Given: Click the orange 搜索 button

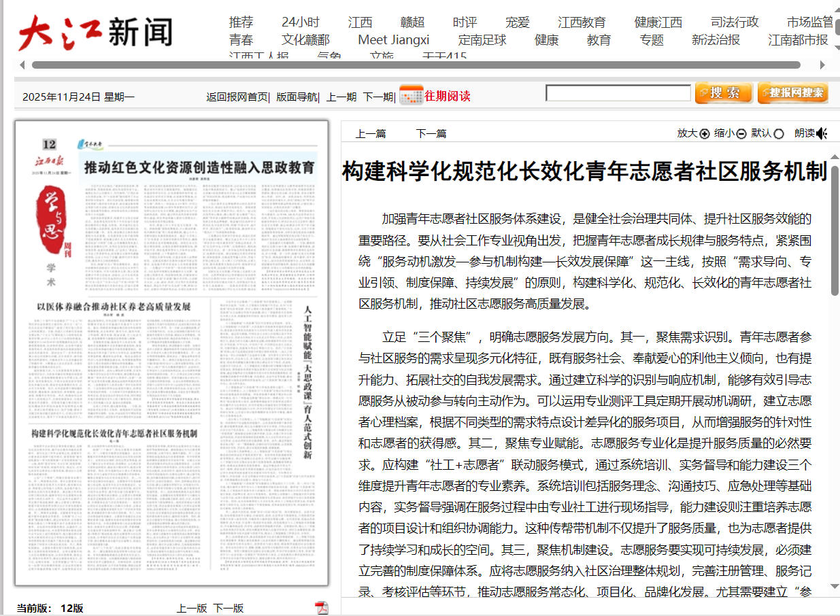Looking at the screenshot, I should pos(724,93).
